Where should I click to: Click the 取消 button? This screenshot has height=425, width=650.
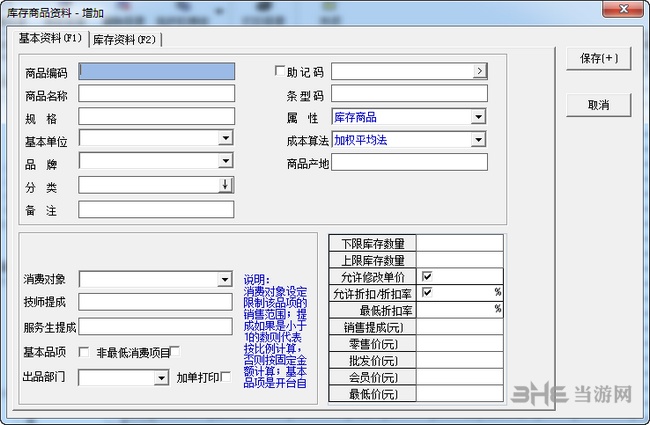[599, 105]
